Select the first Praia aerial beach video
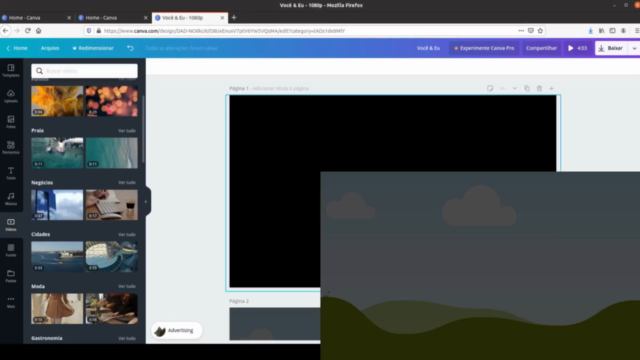Viewport: 640px width, 360px height. click(57, 153)
